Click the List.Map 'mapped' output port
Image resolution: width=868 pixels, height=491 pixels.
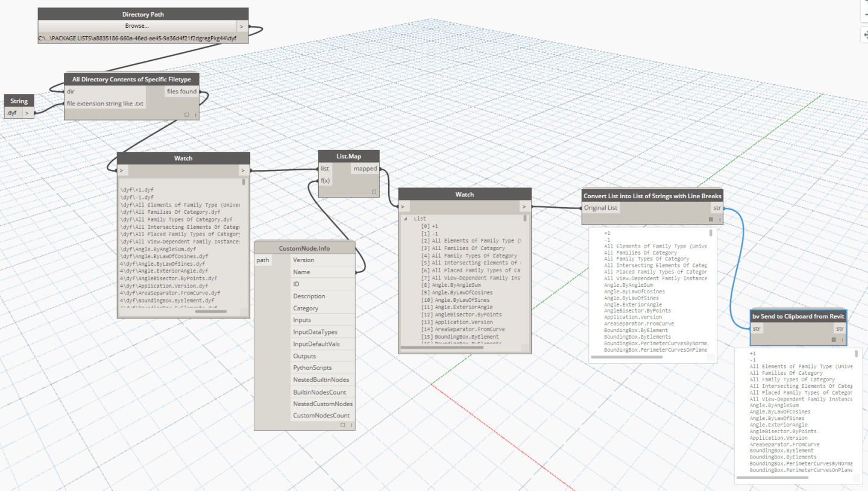(365, 169)
